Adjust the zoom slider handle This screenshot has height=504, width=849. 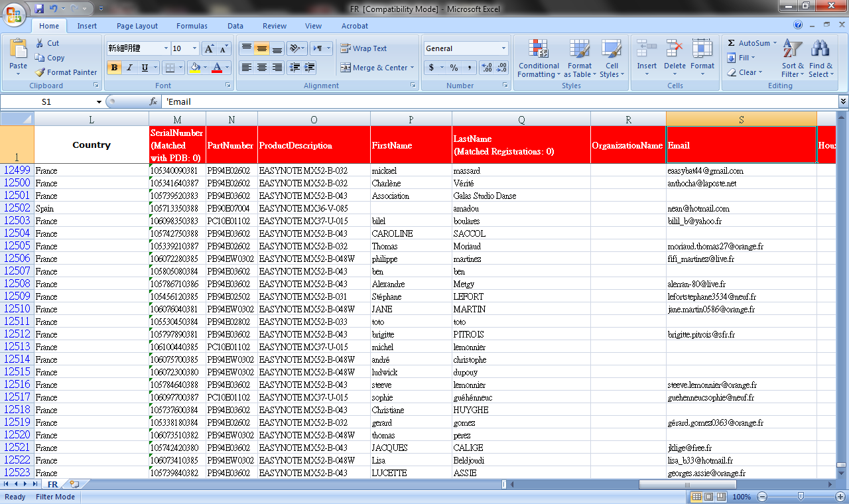click(801, 497)
